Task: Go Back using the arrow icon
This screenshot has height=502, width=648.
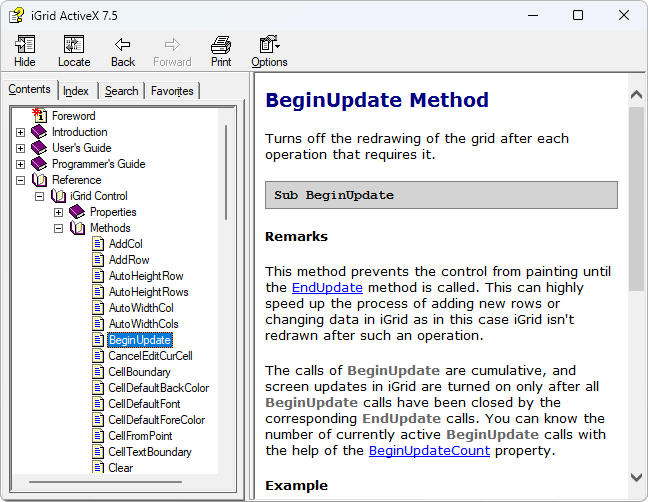Action: pyautogui.click(x=123, y=44)
